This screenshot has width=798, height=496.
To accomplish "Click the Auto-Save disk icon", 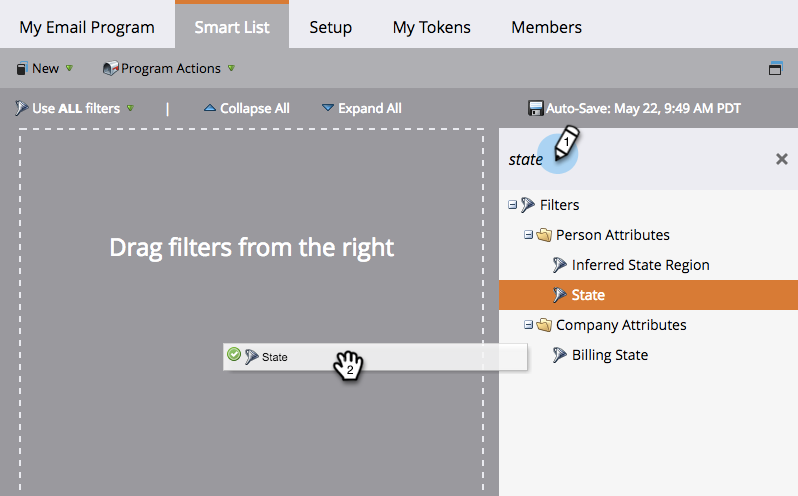I will point(536,108).
